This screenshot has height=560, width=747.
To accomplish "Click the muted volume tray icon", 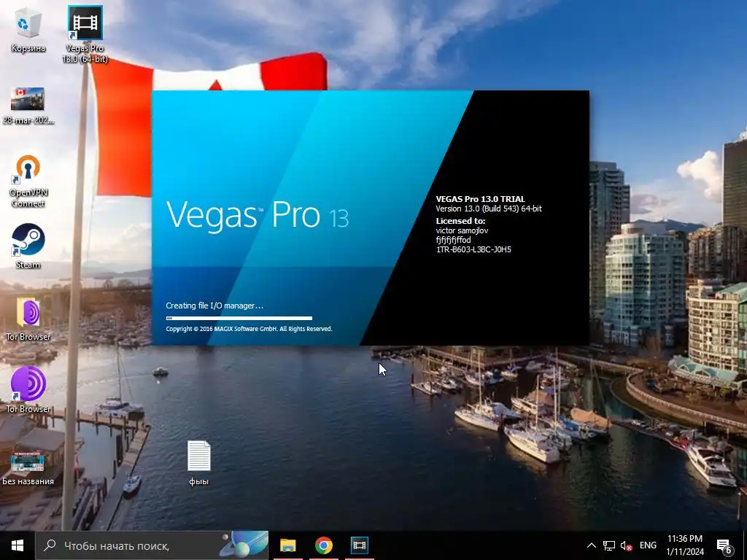I will [626, 545].
